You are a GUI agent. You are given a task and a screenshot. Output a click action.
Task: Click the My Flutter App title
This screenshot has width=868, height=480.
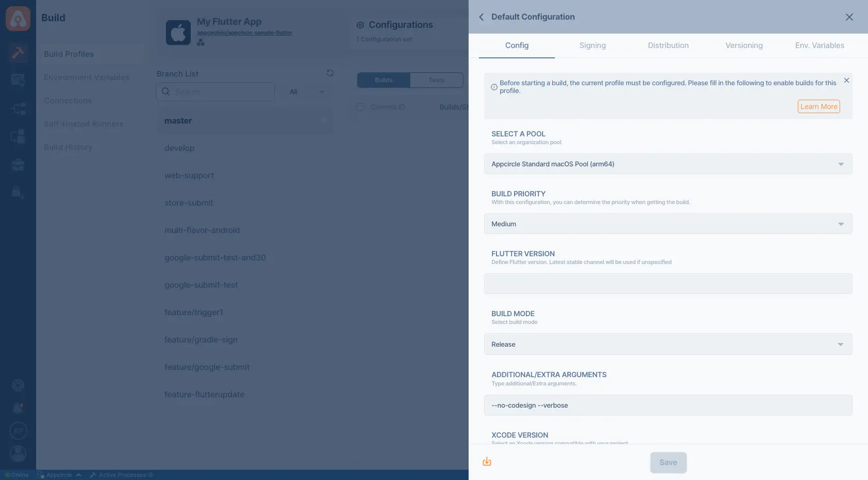(229, 22)
